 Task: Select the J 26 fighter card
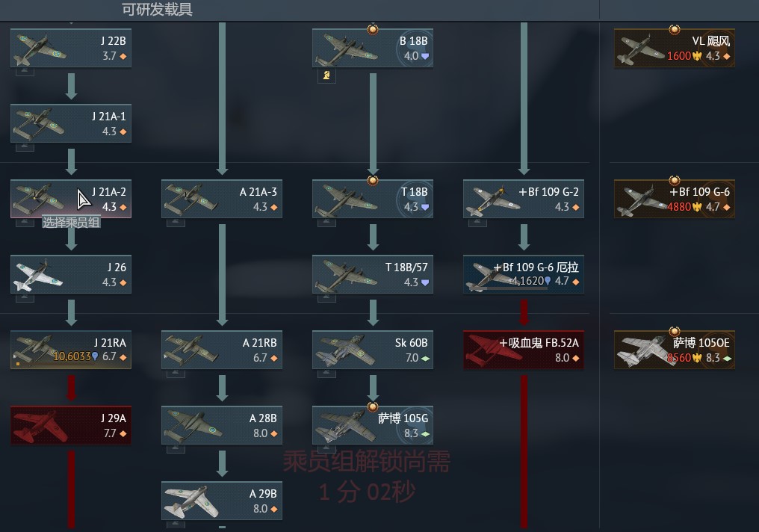point(71,274)
